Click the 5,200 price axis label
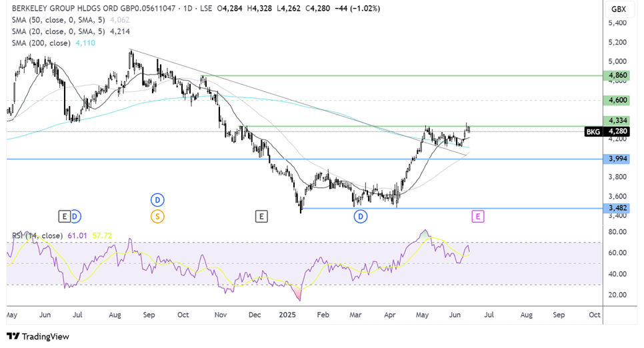 point(617,42)
